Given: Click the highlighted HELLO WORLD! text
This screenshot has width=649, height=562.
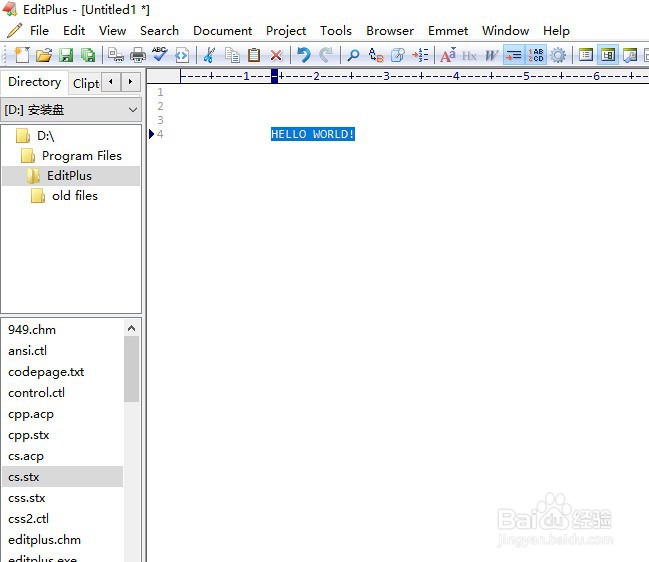Looking at the screenshot, I should click(x=312, y=134).
